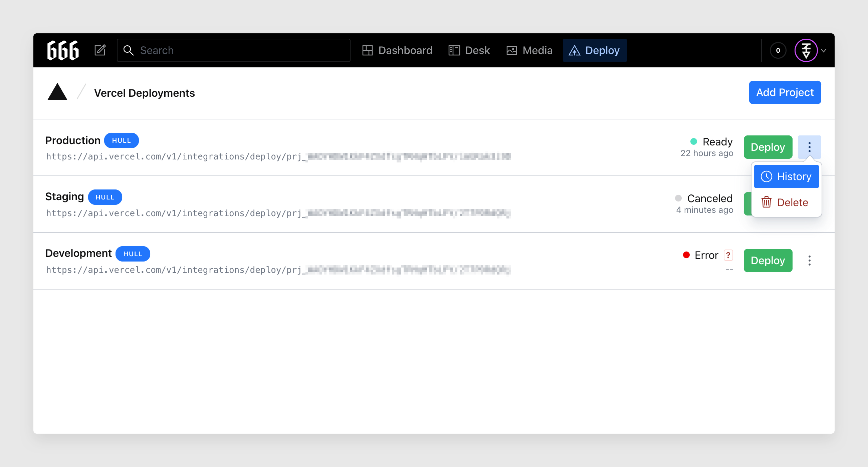868x467 pixels.
Task: Open Development three-dot options menu
Action: 809,261
